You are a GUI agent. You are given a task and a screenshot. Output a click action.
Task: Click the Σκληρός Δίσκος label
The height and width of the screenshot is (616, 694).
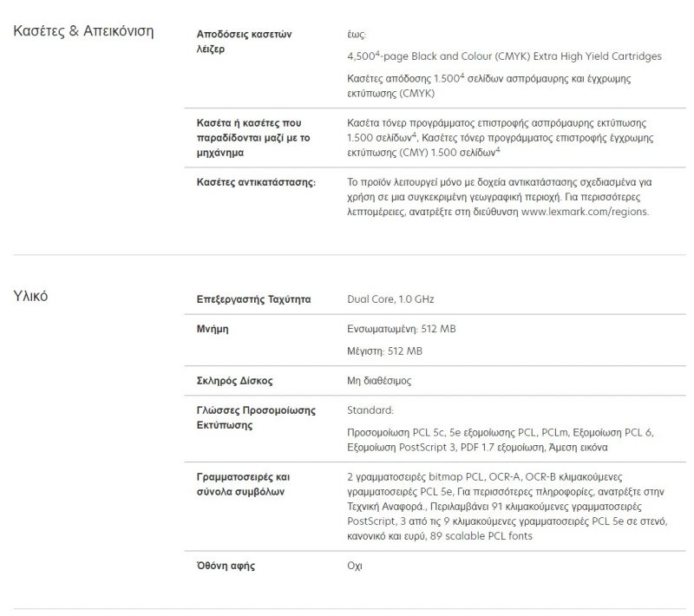click(x=234, y=381)
